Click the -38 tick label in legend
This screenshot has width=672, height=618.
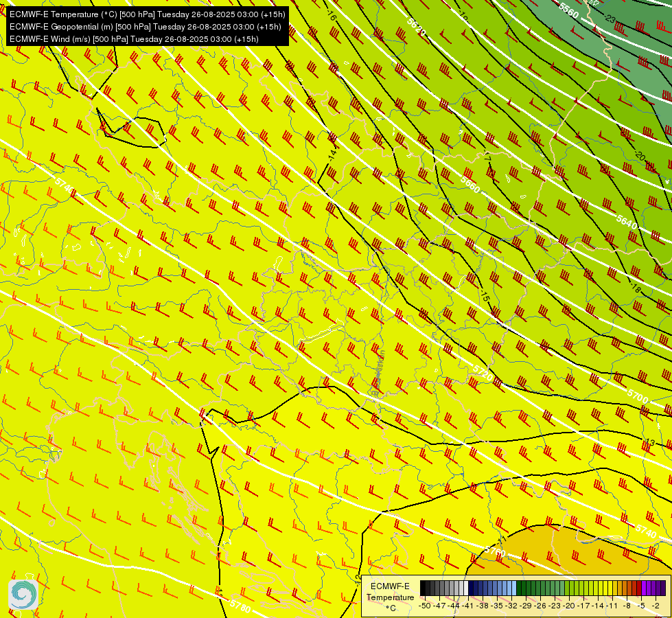[483, 606]
